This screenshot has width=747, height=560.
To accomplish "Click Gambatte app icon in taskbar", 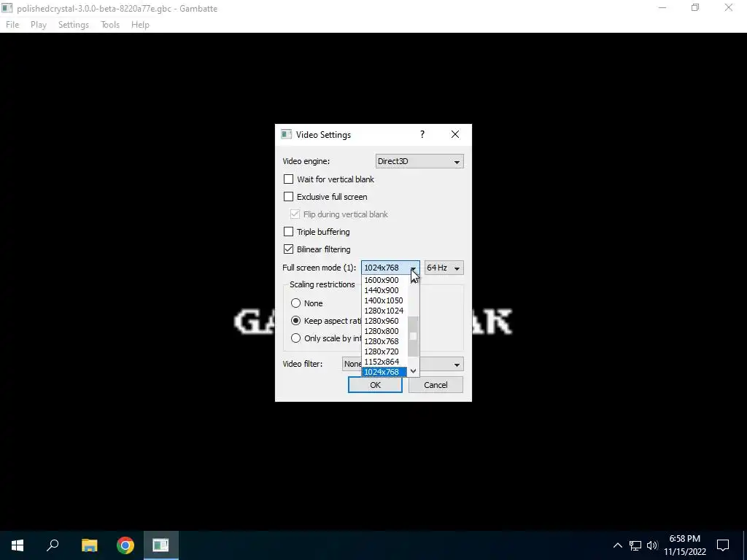I will point(160,545).
